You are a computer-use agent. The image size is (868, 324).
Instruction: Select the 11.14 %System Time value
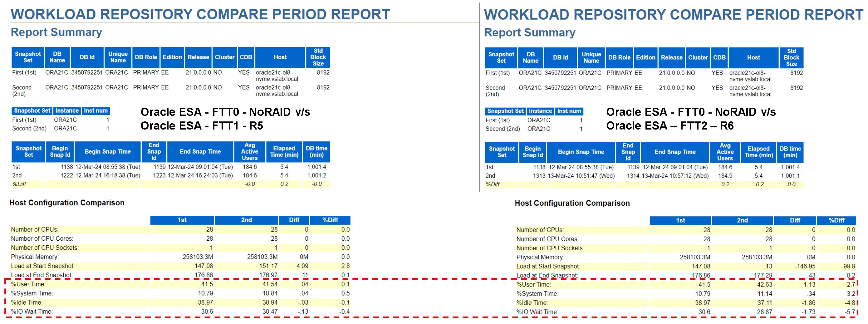point(765,294)
